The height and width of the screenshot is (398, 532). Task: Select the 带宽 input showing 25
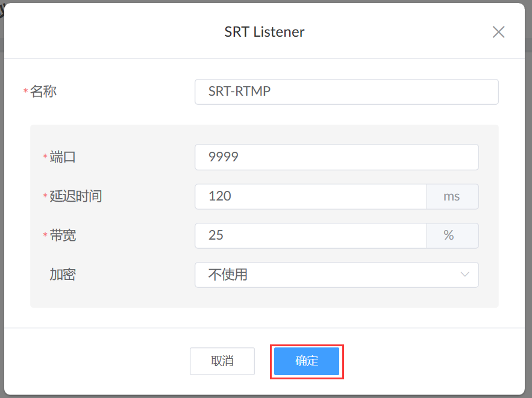click(x=311, y=235)
